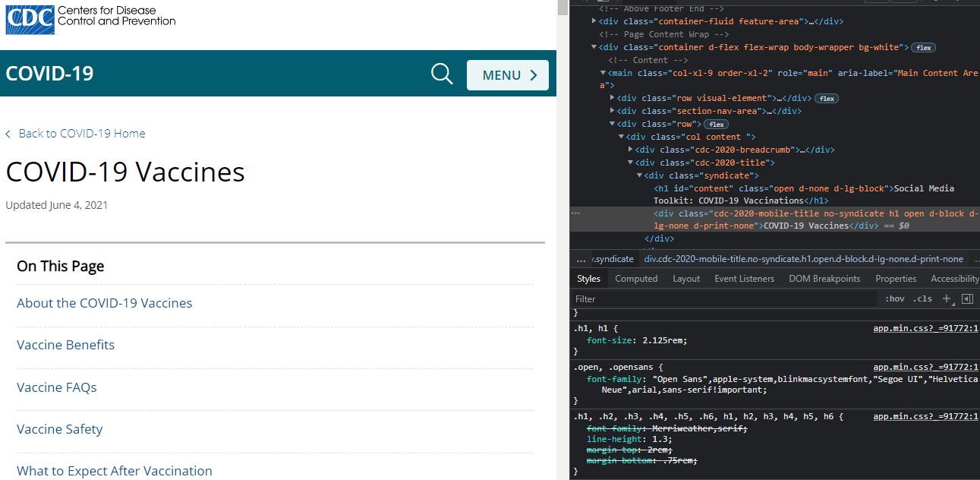
Task: Expand the container-fluid feature-area div
Action: 594,21
